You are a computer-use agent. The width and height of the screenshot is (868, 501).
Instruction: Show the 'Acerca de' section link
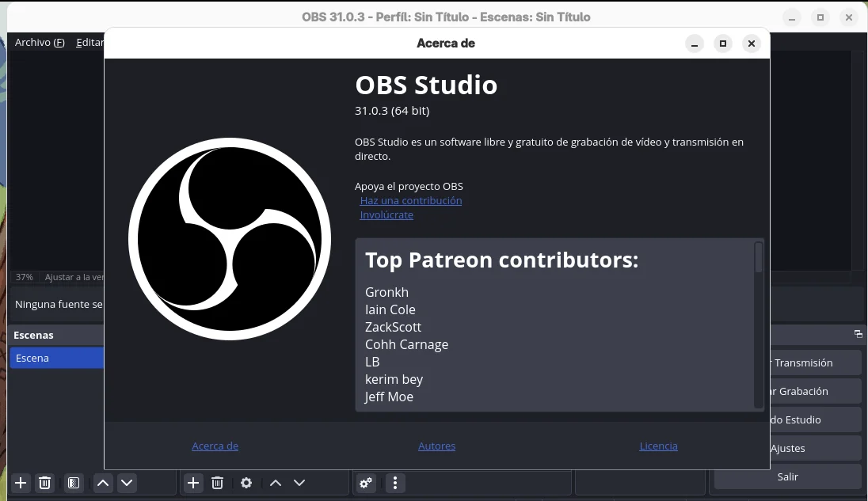215,446
